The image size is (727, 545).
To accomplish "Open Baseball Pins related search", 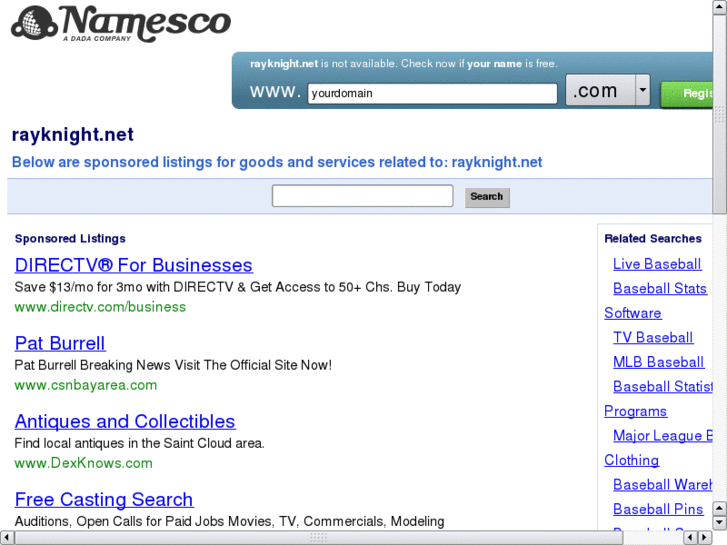I will (658, 509).
